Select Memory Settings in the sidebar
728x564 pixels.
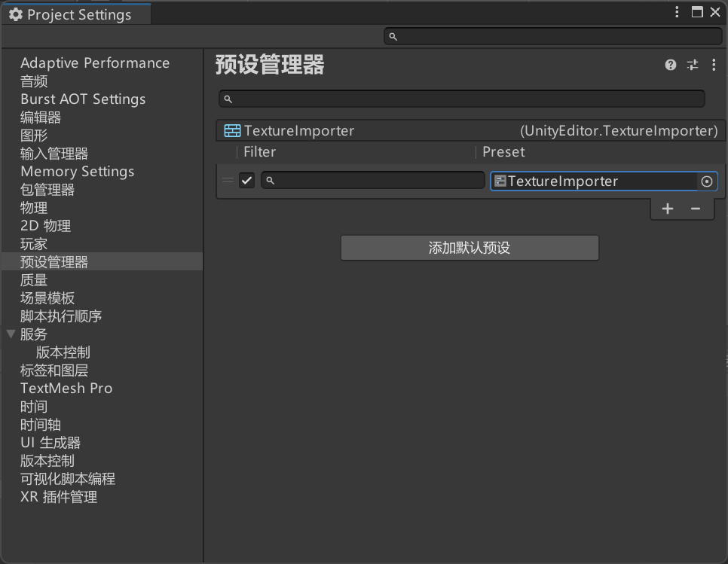77,172
